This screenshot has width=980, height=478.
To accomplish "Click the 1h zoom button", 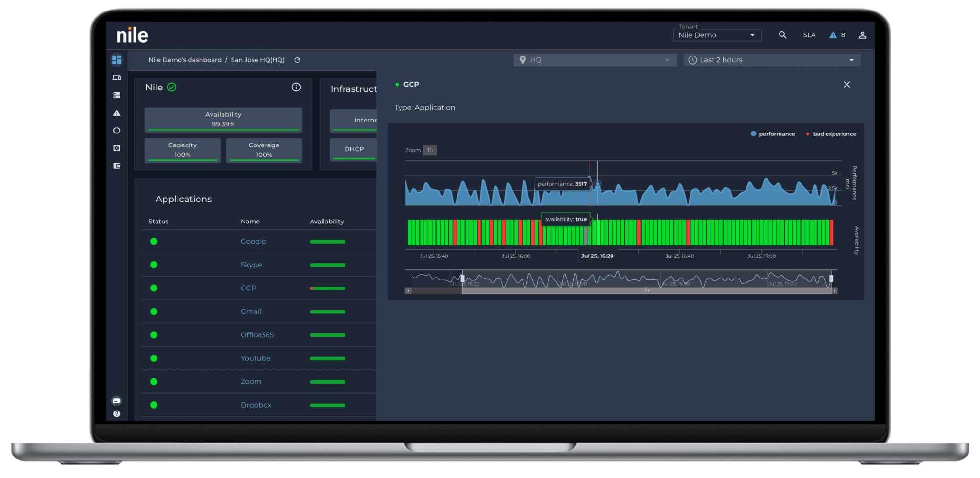I will 430,150.
